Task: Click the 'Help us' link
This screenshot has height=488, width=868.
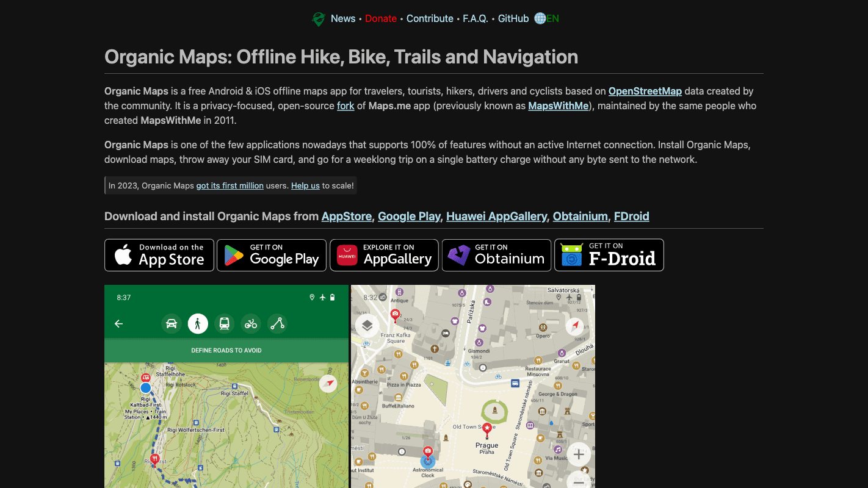Action: (305, 185)
